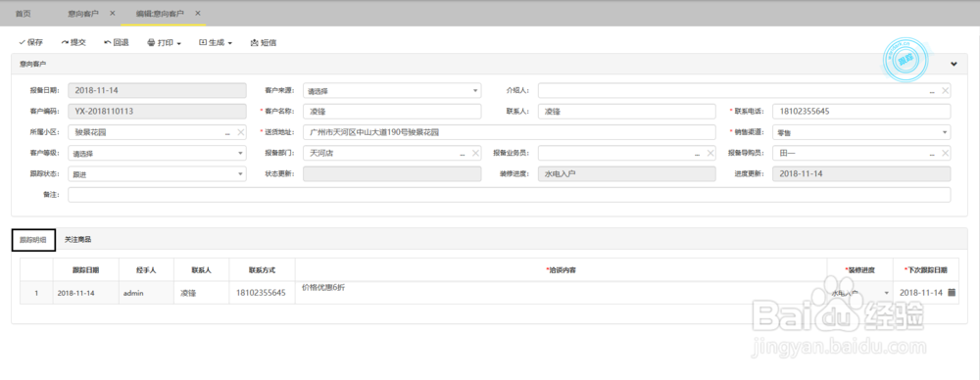Collapse the 意向客户 panel with chevron
The height and width of the screenshot is (380, 980).
954,64
